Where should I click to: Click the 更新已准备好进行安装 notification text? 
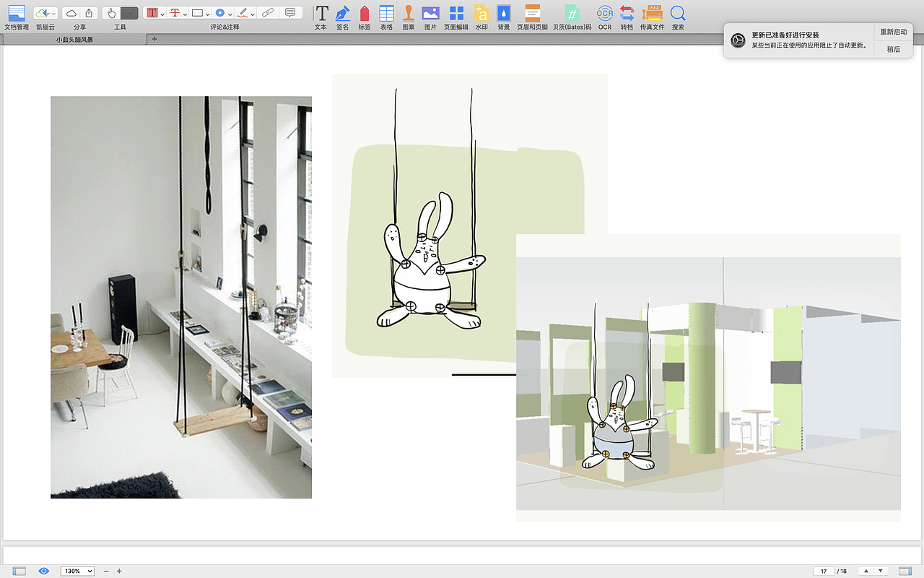785,35
